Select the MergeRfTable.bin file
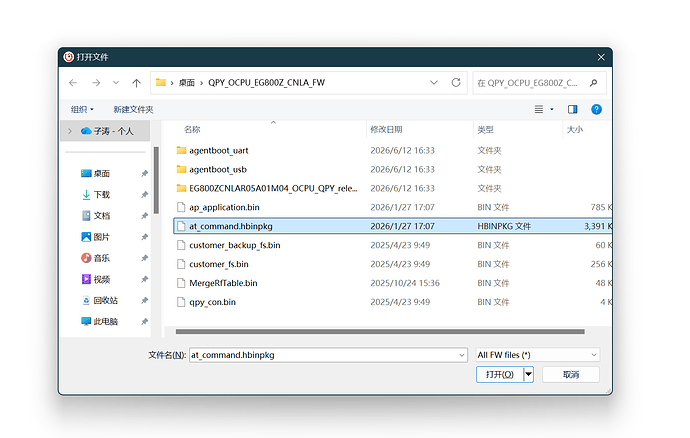The height and width of the screenshot is (438, 690). [393, 283]
